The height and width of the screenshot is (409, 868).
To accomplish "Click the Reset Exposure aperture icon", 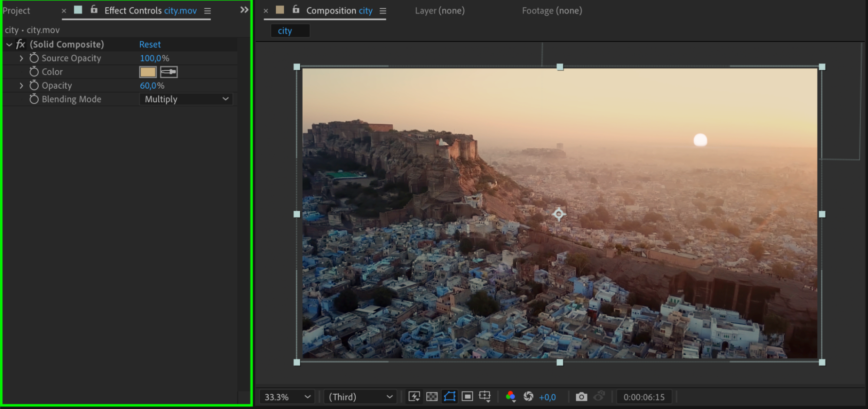I will point(528,396).
